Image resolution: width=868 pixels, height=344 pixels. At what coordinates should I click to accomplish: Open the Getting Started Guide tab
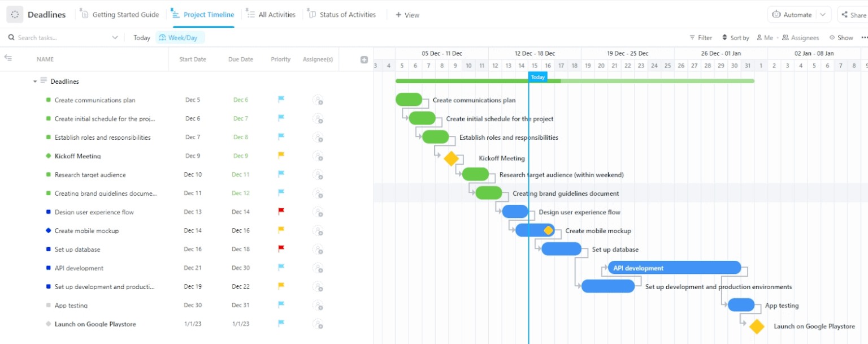[120, 15]
